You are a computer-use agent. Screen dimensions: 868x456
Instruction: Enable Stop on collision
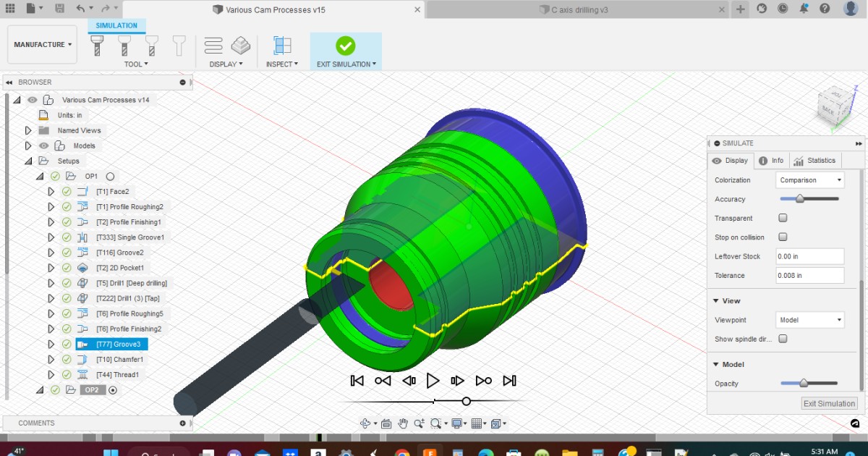click(783, 237)
